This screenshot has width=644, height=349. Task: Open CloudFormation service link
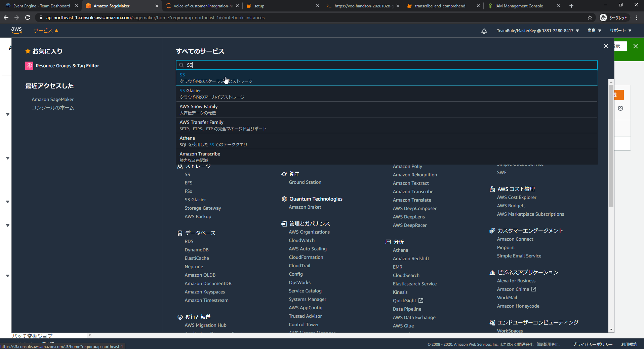[x=306, y=257]
